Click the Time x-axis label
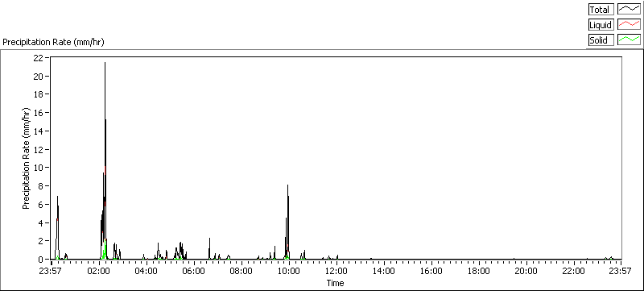644x291 pixels. pyautogui.click(x=335, y=283)
